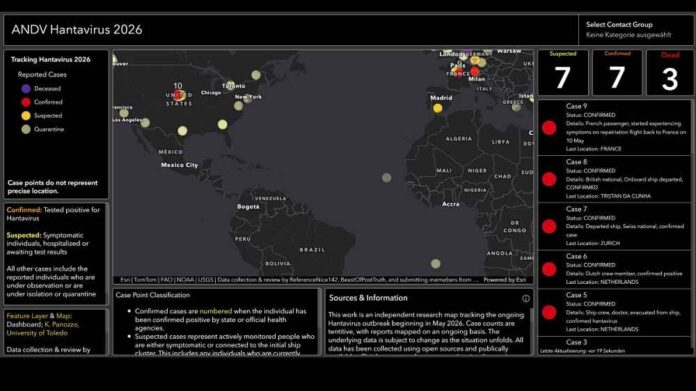Click the red circle beside Case 5
The height and width of the screenshot is (391, 696).
(x=549, y=312)
